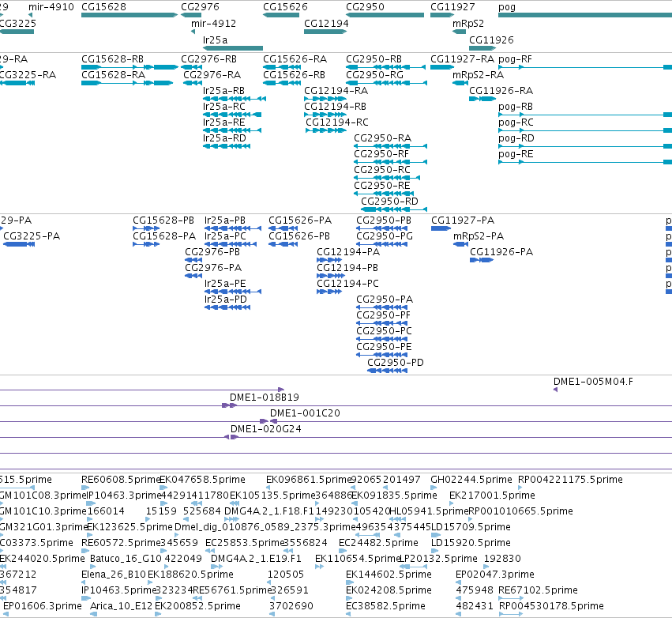672x618 pixels.
Task: Click transcript CG15626-RB
Action: tap(282, 83)
